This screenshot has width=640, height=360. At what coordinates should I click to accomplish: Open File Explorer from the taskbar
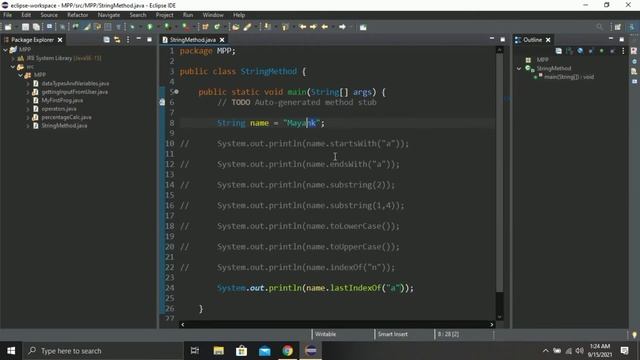click(218, 351)
